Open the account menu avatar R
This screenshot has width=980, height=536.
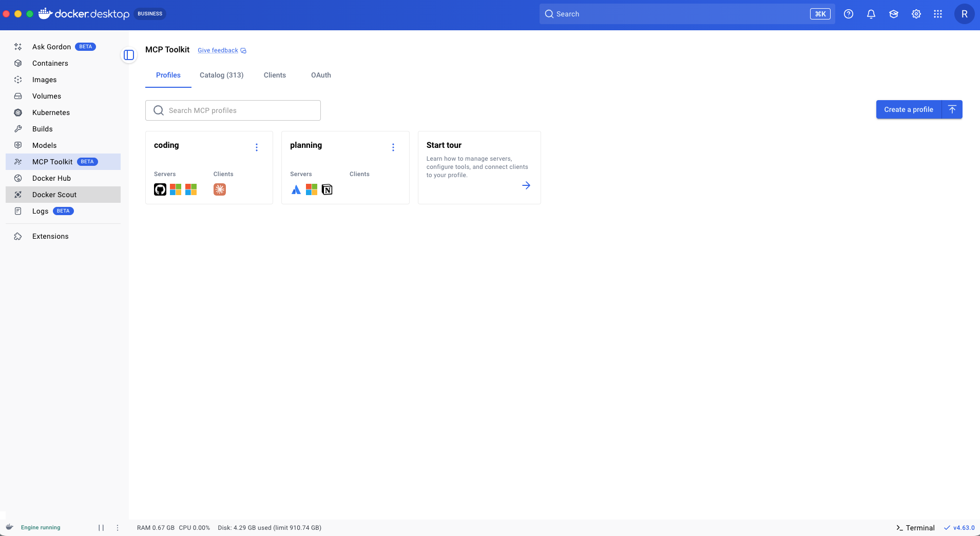(x=965, y=14)
